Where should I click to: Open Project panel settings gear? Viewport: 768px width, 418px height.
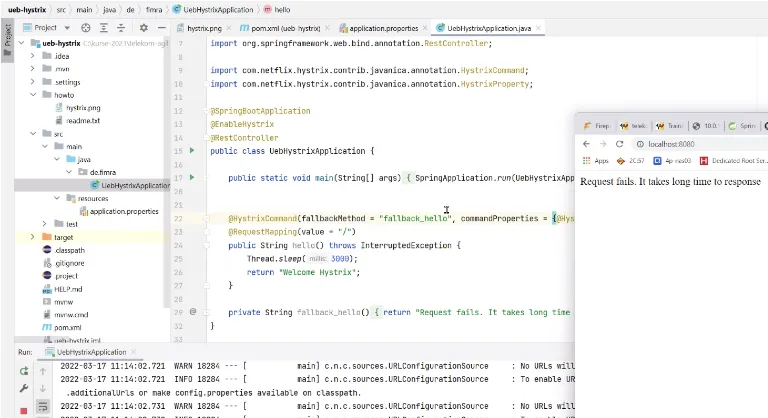(144, 28)
